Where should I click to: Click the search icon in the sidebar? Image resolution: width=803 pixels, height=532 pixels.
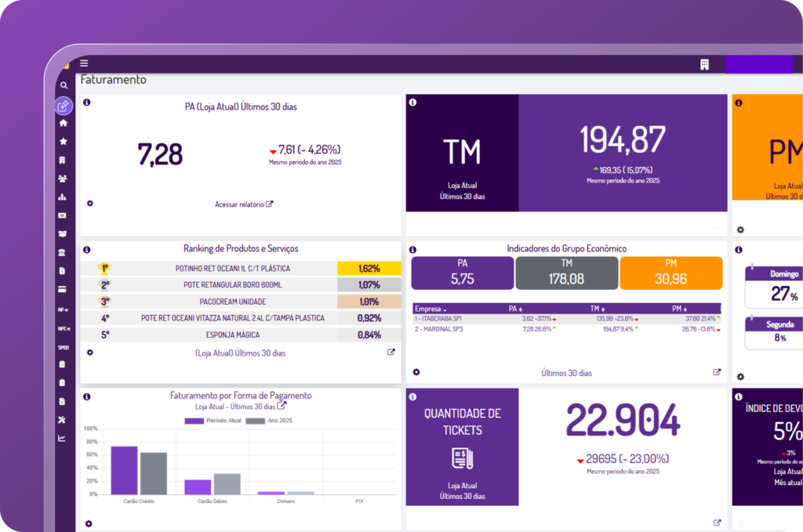coord(64,85)
